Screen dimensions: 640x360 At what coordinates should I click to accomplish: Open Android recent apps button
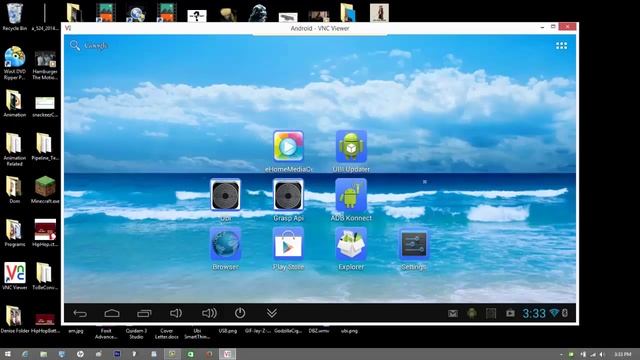point(144,313)
